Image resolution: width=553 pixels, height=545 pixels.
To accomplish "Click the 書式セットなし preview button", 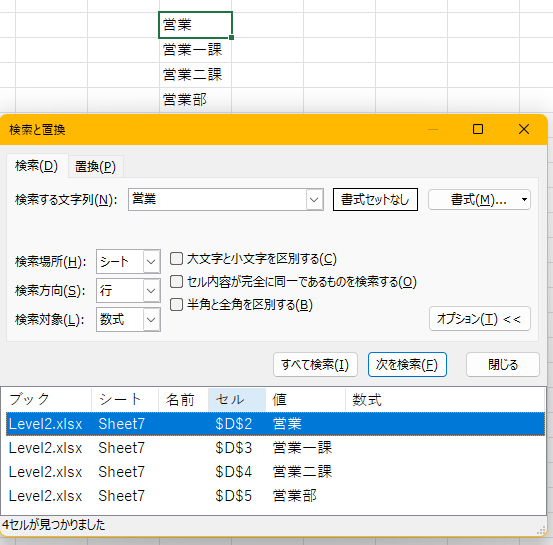I will 375,200.
